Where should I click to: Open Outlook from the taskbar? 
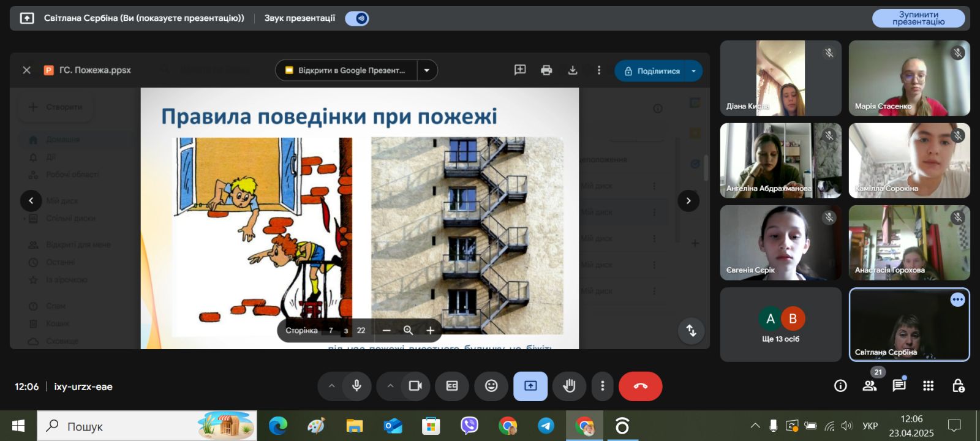(x=393, y=426)
